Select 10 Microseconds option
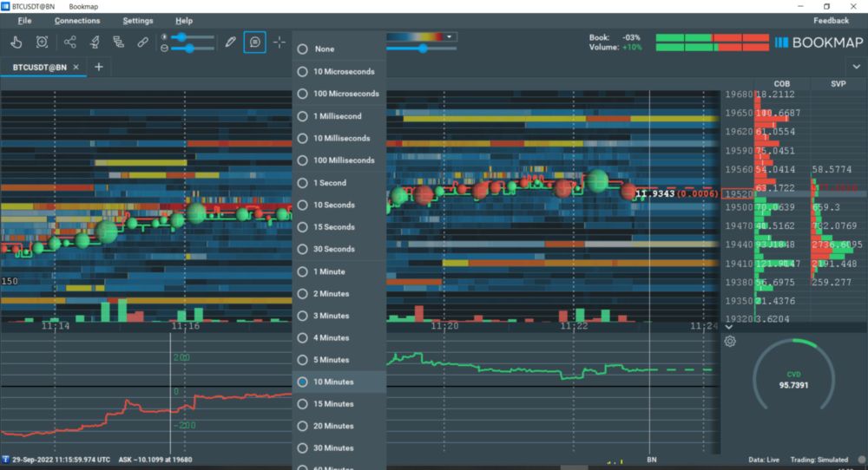Image resolution: width=868 pixels, height=470 pixels. (x=339, y=72)
